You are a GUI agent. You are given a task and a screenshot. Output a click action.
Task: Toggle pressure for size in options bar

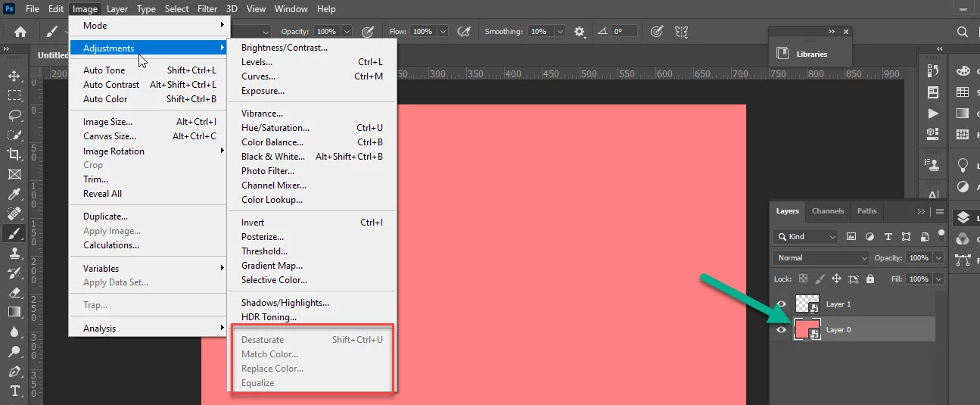pos(657,32)
